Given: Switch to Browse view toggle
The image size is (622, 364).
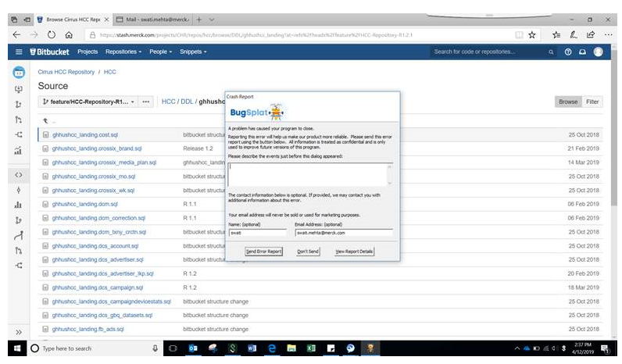Looking at the screenshot, I should pyautogui.click(x=568, y=102).
